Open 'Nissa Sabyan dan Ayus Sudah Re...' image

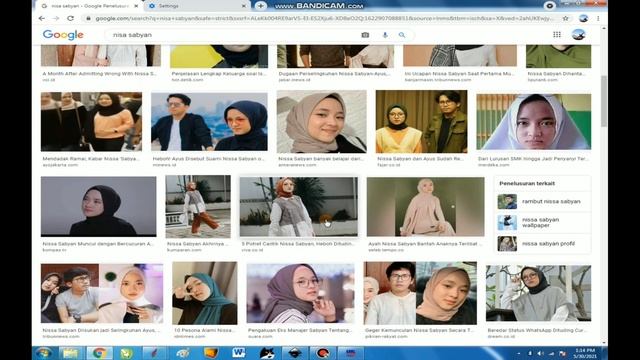pos(422,122)
